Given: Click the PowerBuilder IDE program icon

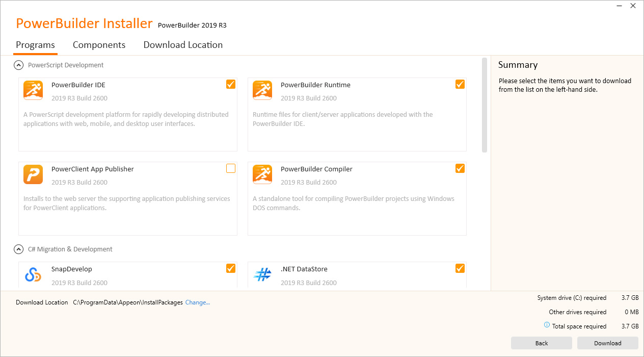Looking at the screenshot, I should coord(33,90).
